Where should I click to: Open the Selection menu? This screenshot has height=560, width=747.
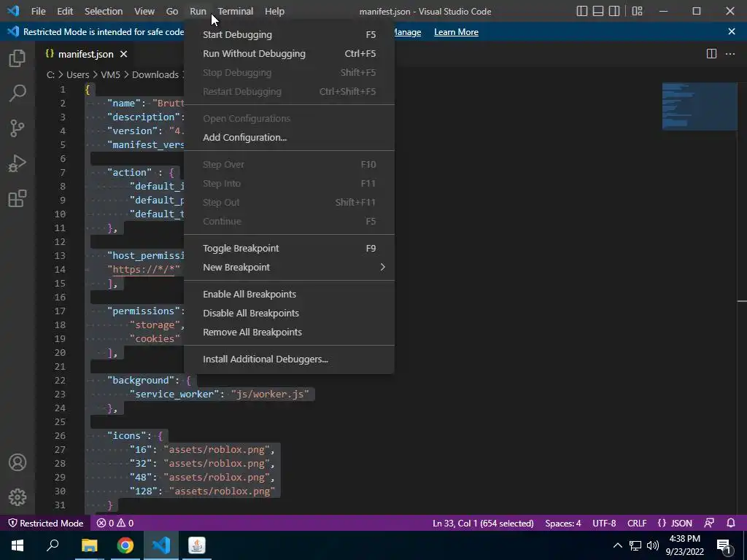click(x=104, y=11)
